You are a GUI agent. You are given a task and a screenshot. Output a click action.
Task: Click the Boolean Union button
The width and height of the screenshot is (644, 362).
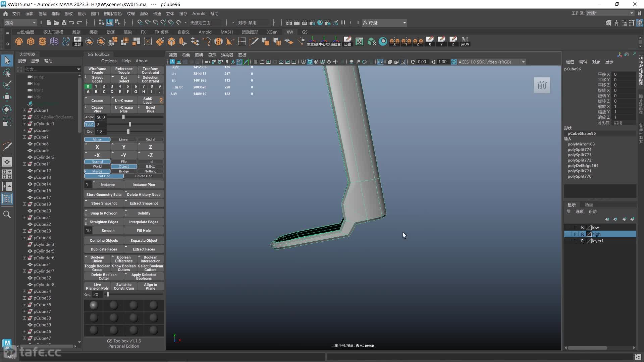coord(97,259)
